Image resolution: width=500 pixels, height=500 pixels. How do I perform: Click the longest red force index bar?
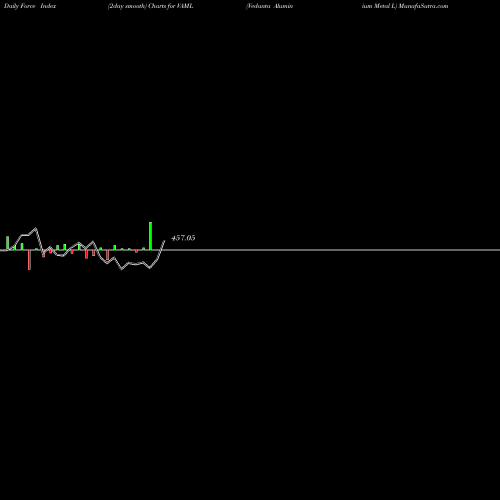[29, 260]
